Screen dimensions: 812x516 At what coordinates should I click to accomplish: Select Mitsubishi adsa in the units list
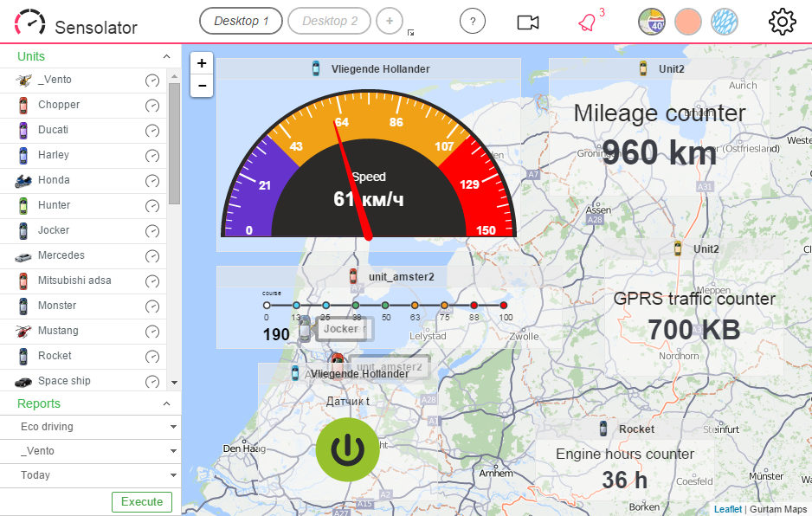point(74,281)
